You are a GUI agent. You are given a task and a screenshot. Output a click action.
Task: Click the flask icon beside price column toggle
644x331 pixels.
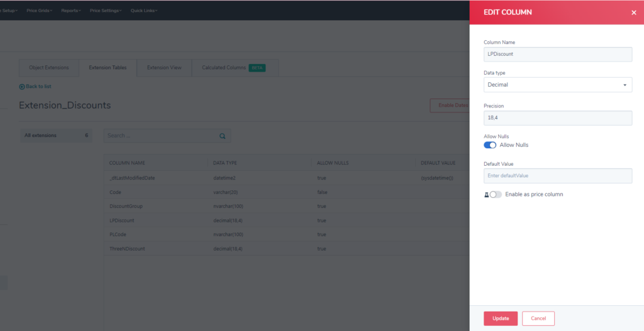tap(486, 195)
